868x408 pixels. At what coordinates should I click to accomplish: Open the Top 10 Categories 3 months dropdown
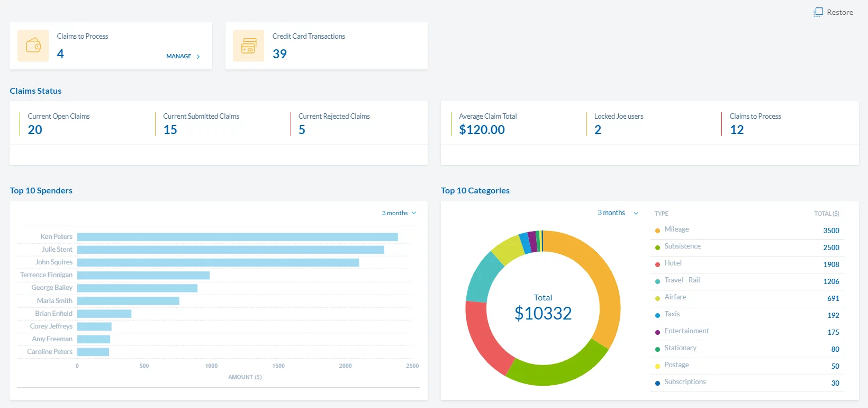(x=618, y=213)
